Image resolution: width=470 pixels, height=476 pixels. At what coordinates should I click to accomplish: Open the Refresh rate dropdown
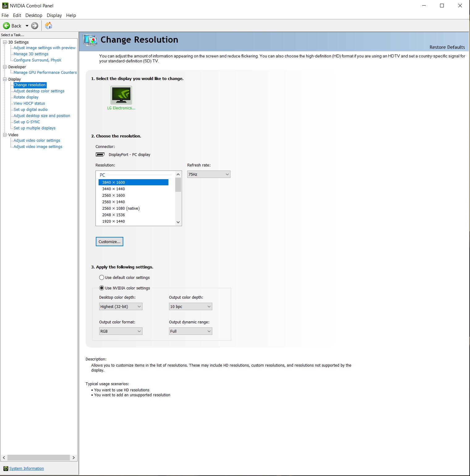point(209,174)
